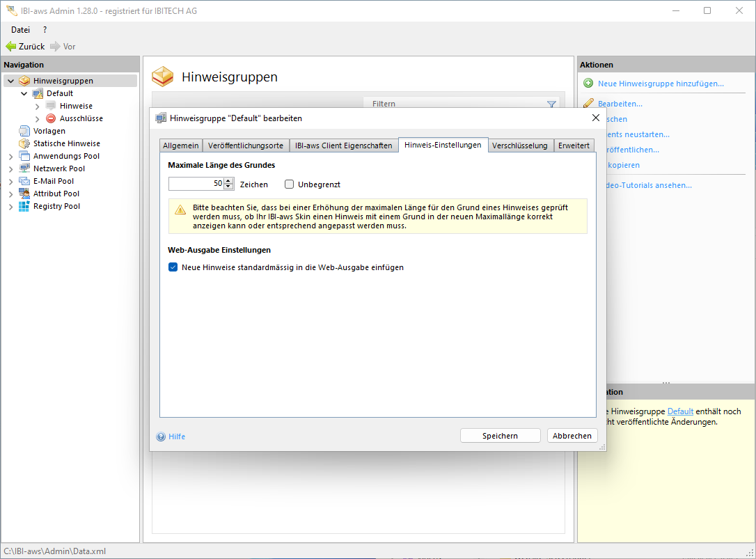
Task: Click the Speichern button
Action: click(x=500, y=436)
